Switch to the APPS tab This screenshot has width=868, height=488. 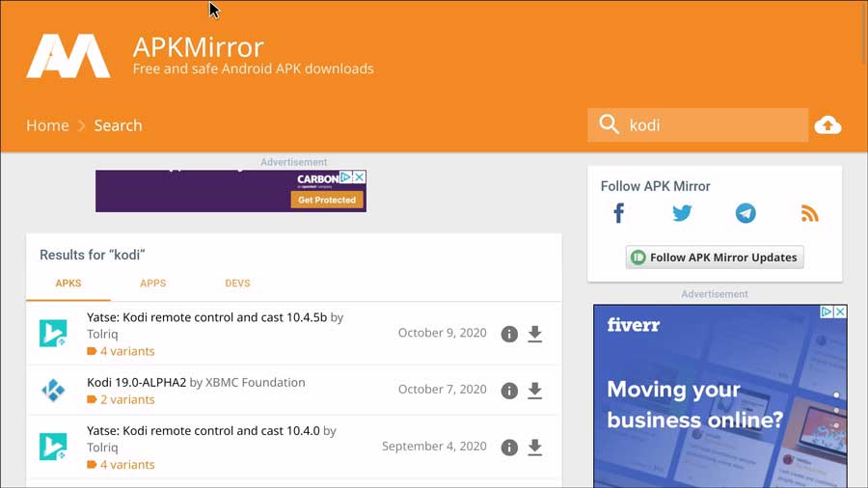click(x=152, y=284)
